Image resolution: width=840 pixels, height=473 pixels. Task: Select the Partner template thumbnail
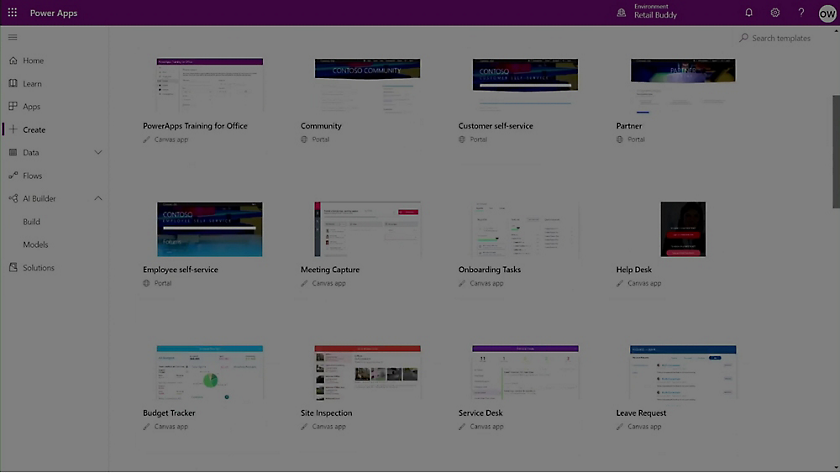pos(683,85)
